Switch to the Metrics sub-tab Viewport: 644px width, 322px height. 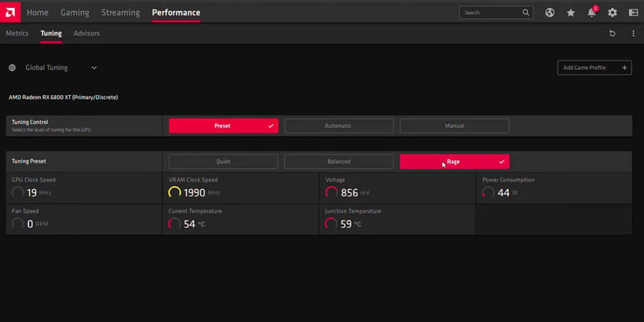click(x=17, y=34)
